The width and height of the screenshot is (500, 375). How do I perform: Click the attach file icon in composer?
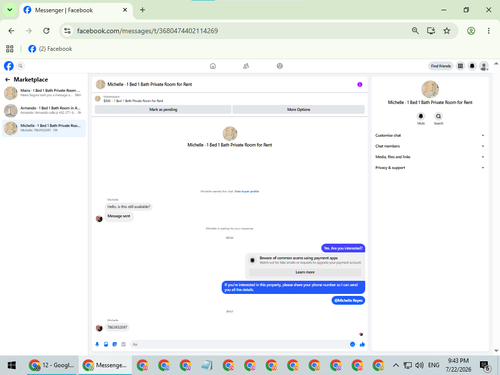(x=106, y=344)
